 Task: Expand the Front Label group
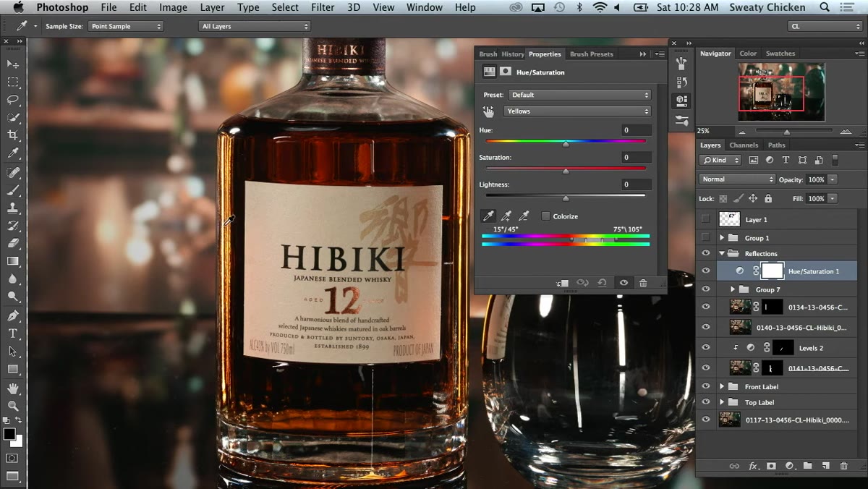coord(722,387)
